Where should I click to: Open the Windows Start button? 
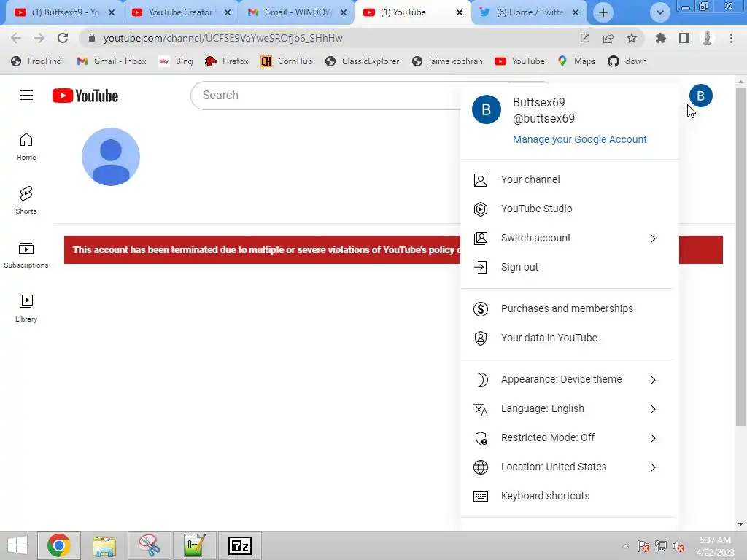tap(18, 545)
